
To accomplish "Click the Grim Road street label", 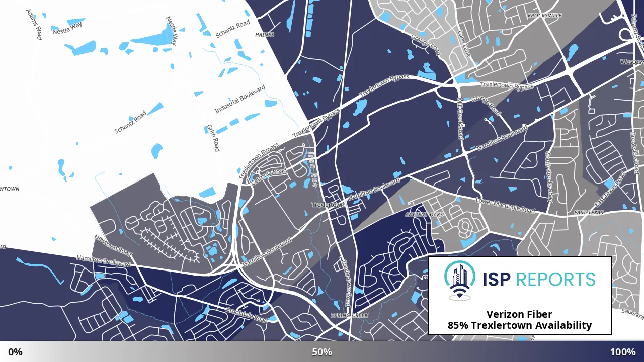I will click(213, 138).
